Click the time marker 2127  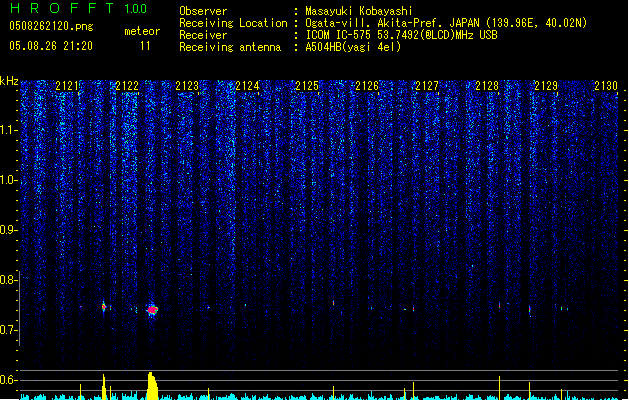point(427,86)
